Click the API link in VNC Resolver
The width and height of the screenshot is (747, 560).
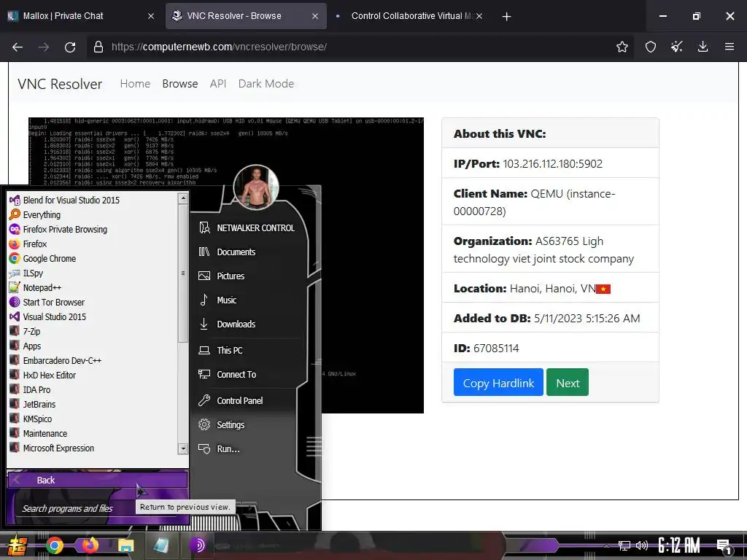[x=217, y=84]
